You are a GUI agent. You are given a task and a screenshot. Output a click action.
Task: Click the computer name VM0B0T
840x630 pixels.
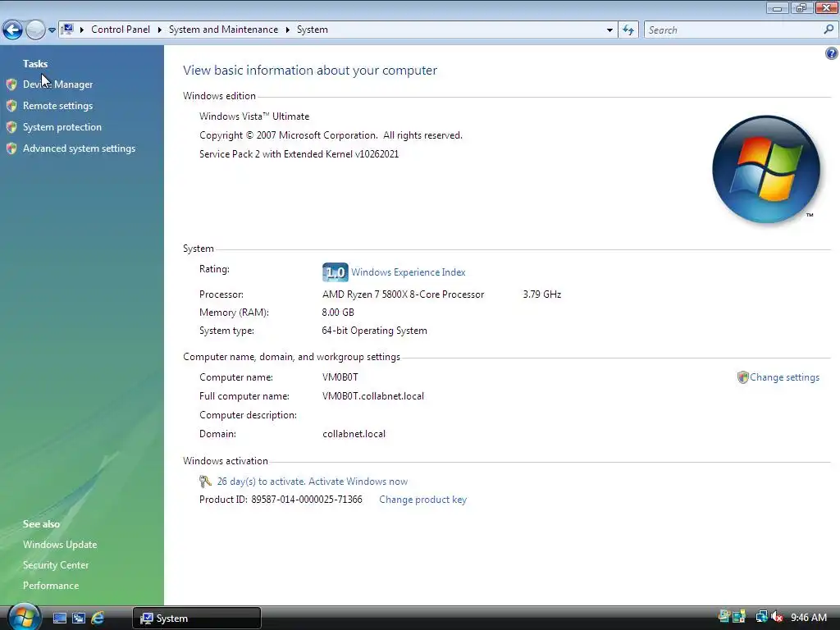340,377
